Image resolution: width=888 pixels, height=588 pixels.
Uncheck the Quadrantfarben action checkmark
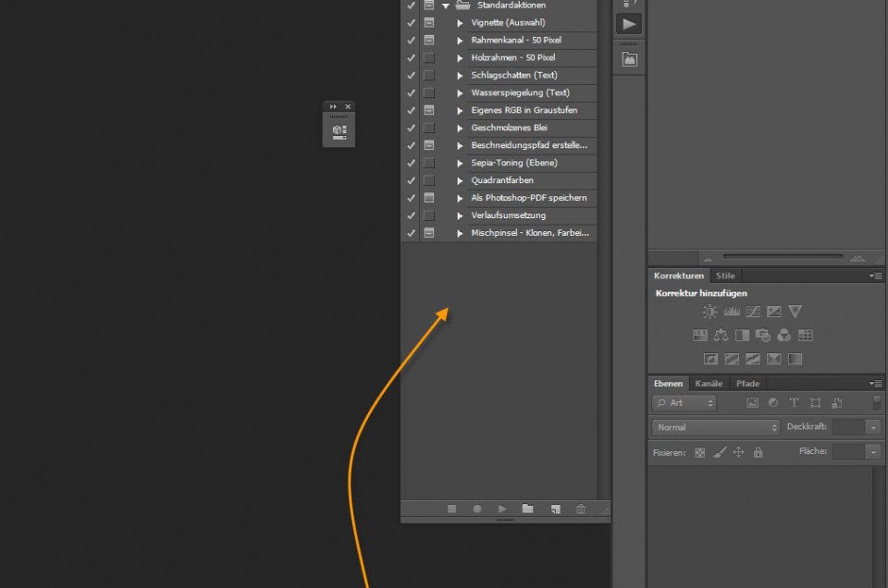[x=411, y=180]
